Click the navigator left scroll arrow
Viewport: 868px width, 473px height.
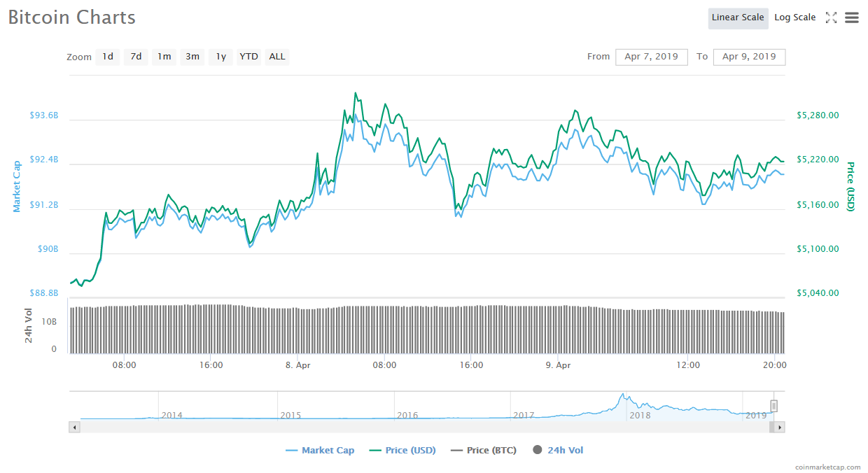point(73,426)
